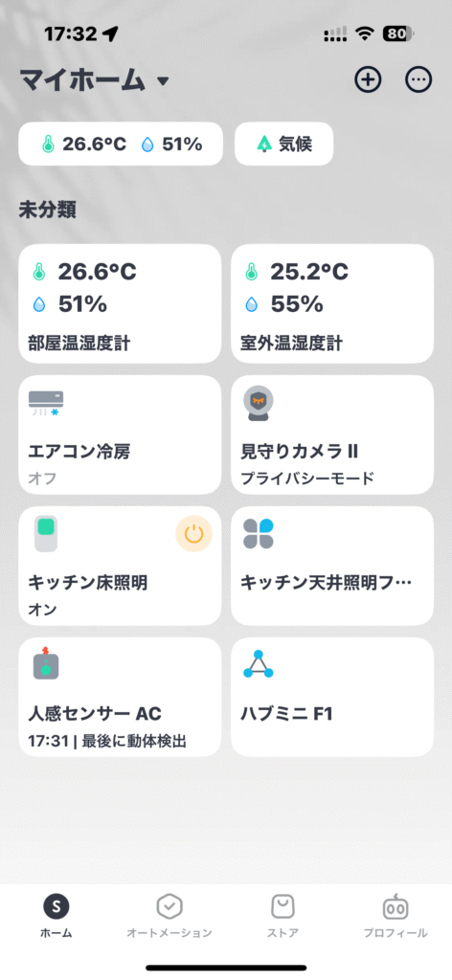
Task: Open the three-dot more options icon
Action: pos(418,80)
